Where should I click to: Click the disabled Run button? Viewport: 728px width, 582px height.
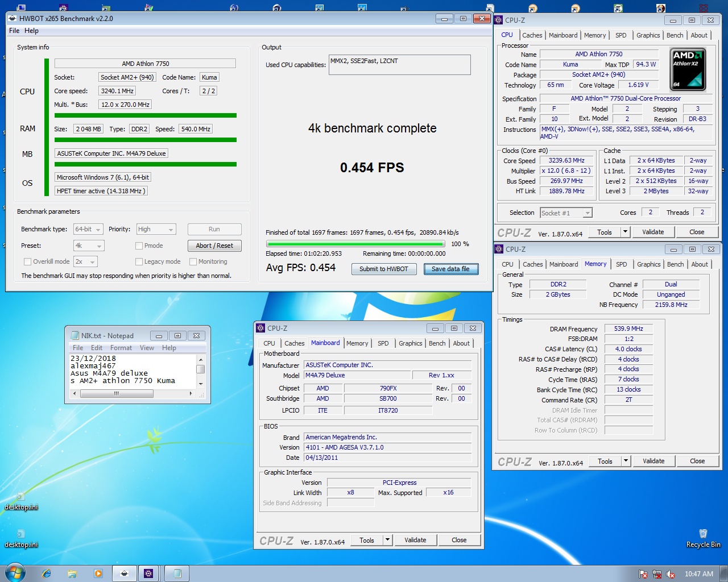(214, 229)
